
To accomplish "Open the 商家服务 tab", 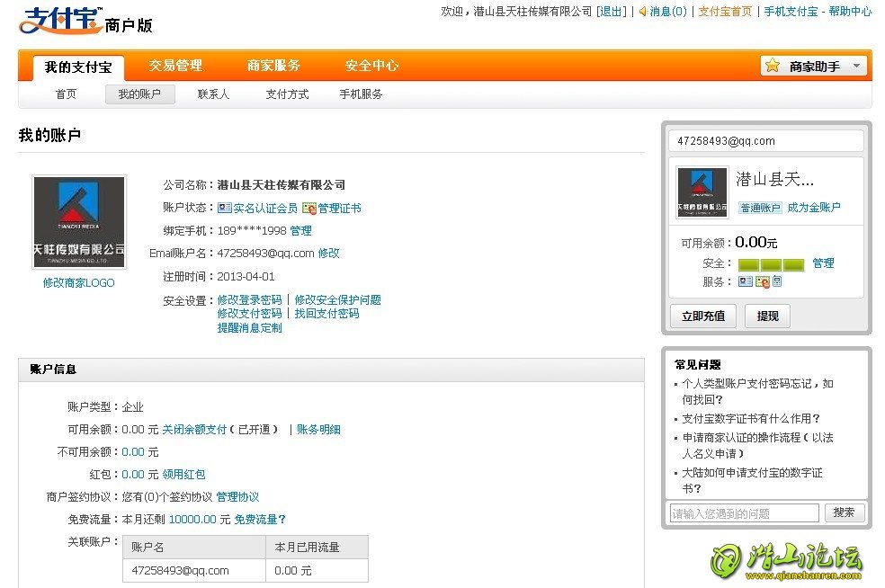I will (x=273, y=66).
